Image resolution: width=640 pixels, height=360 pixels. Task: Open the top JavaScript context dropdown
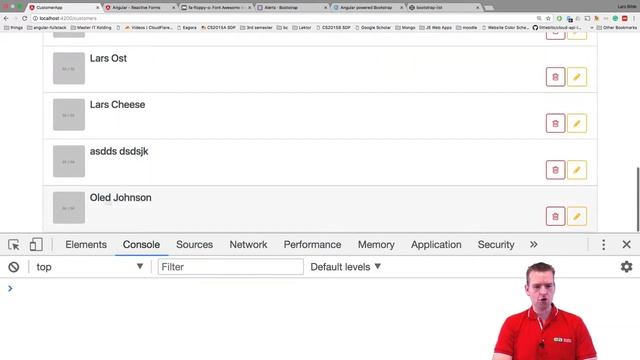(x=90, y=267)
